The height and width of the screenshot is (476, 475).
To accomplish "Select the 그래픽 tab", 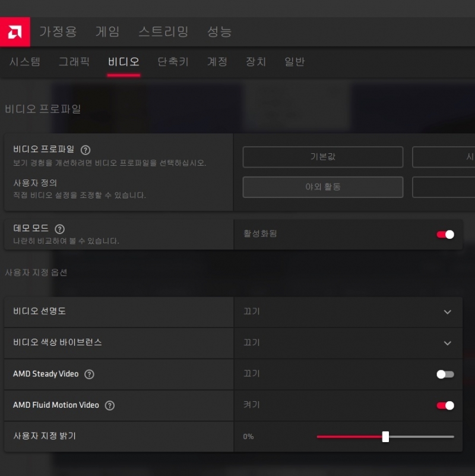I will point(74,62).
